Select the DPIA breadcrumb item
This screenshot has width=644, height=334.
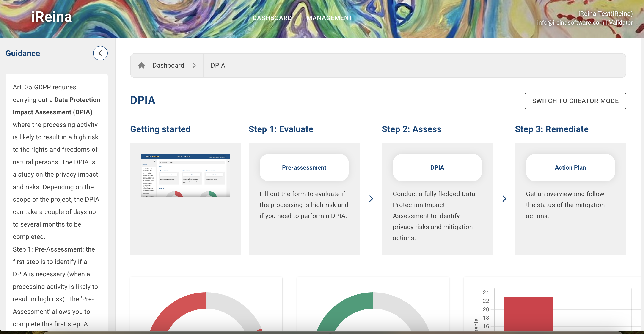218,66
